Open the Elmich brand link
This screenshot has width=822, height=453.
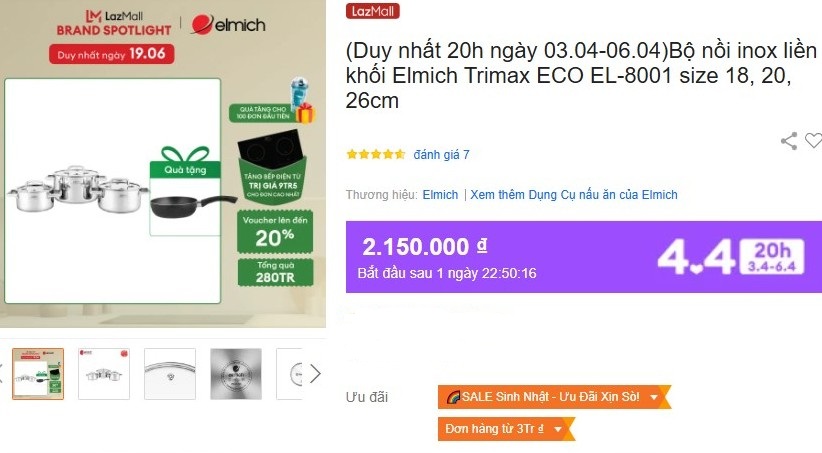(440, 195)
